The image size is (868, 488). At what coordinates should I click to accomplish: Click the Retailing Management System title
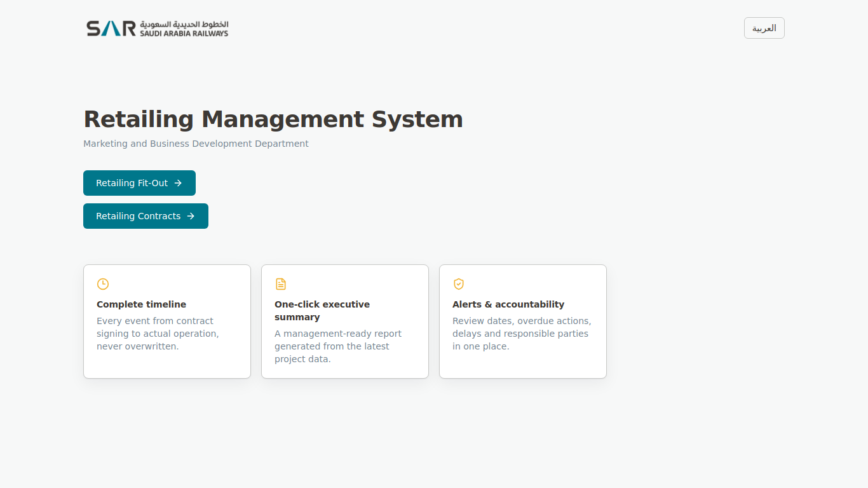pyautogui.click(x=273, y=119)
